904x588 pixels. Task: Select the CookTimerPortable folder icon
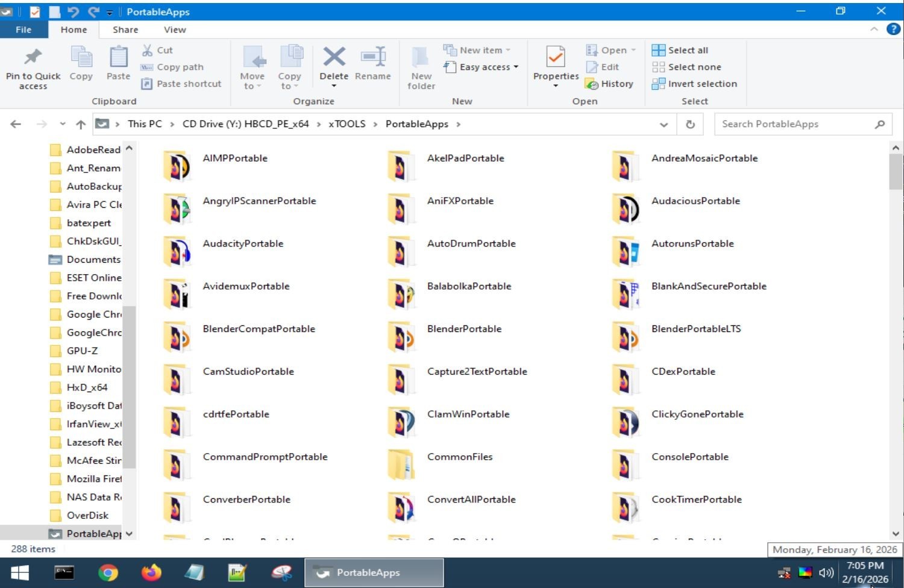coord(625,508)
